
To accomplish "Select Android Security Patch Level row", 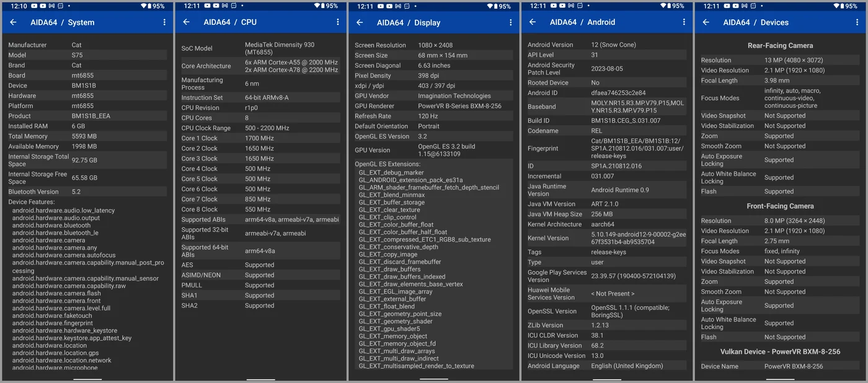I will [x=606, y=69].
